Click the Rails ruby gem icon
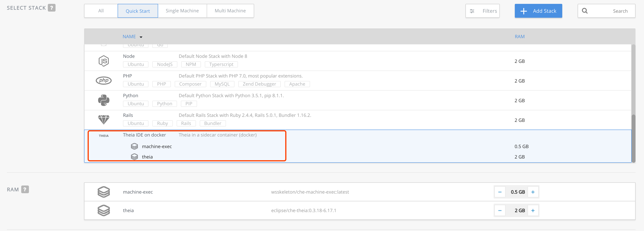This screenshot has height=231, width=644. (x=104, y=120)
